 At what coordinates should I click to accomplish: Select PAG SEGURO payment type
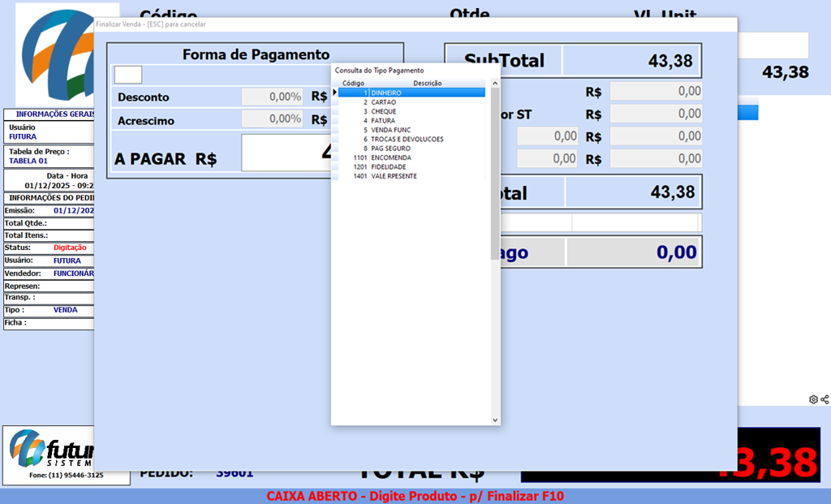click(x=390, y=149)
